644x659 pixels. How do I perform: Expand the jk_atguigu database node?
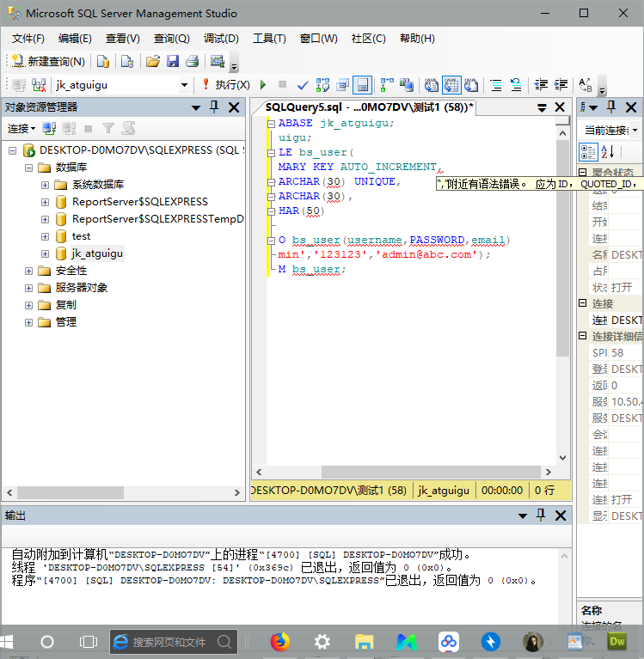[45, 253]
